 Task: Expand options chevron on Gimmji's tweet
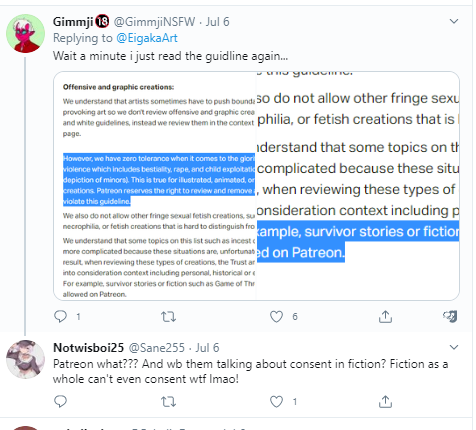[x=454, y=21]
